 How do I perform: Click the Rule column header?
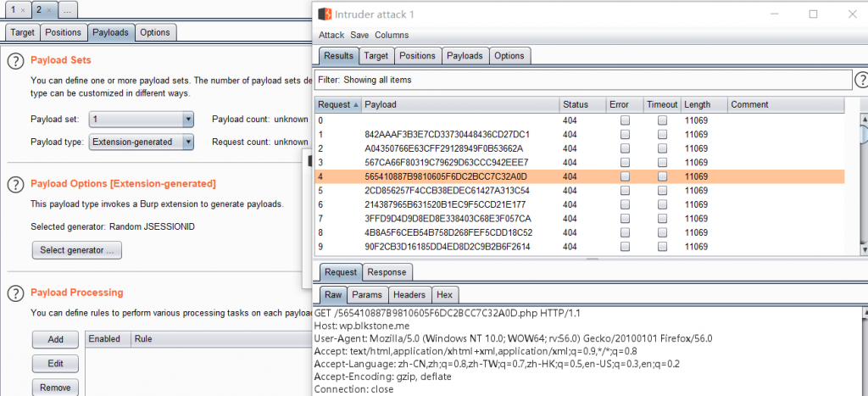221,339
